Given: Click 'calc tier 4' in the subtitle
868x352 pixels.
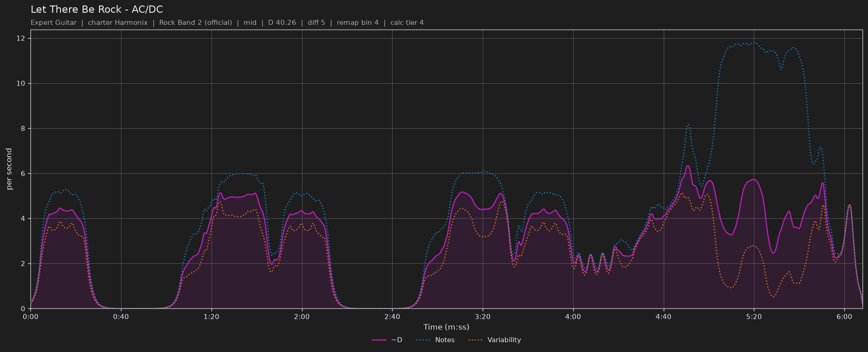Looking at the screenshot, I should (407, 23).
